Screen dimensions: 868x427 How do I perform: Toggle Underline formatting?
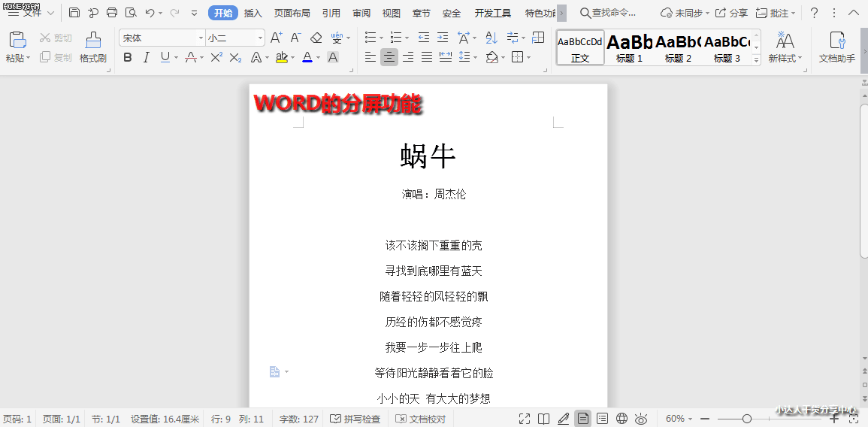pyautogui.click(x=165, y=57)
